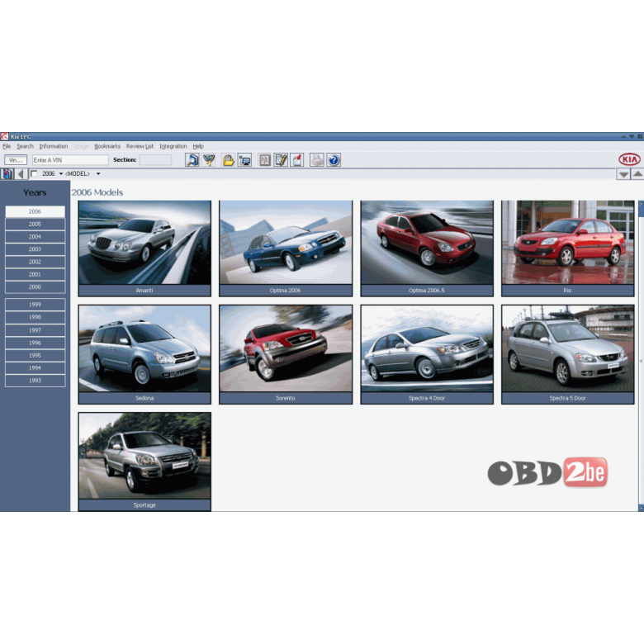Open the Optima 2006 model thumbnail
This screenshot has height=644, width=644.
286,248
